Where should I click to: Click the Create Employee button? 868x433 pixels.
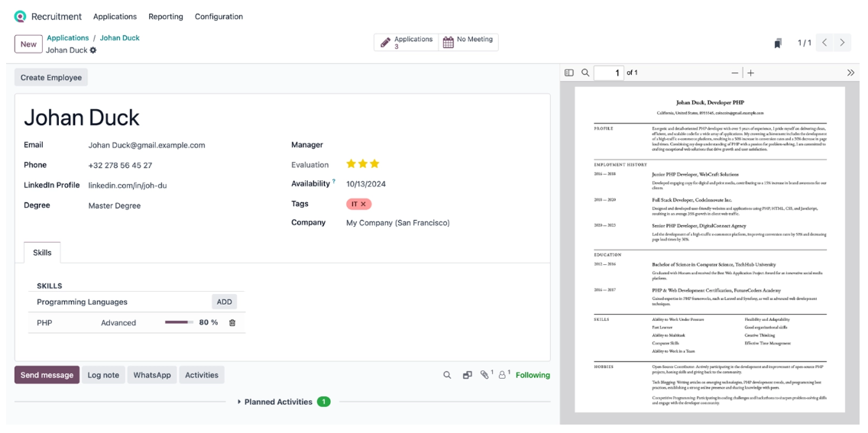tap(51, 77)
